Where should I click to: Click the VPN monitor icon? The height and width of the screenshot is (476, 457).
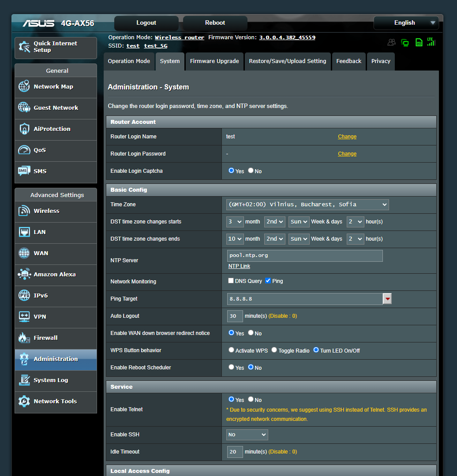click(24, 316)
